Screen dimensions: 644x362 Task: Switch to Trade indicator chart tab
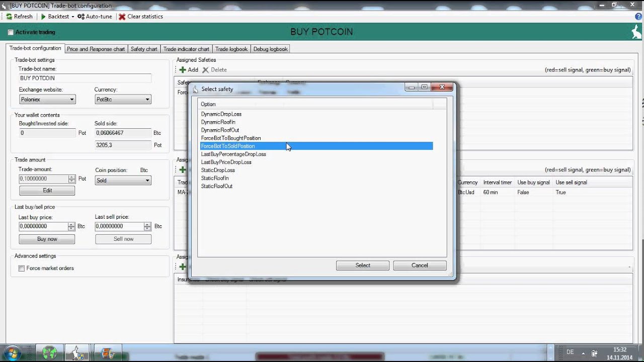pyautogui.click(x=186, y=49)
